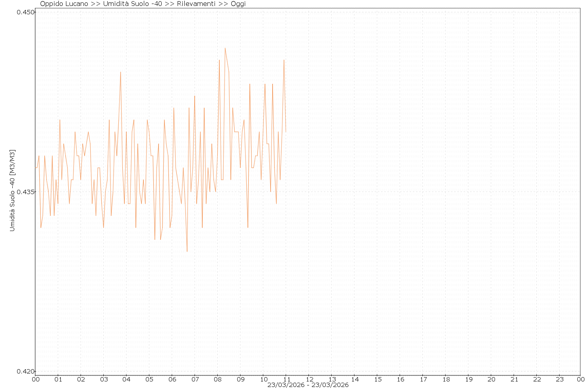Screen dimensions: 588x389
Task: Click the lowest dip of the orange line
Action: click(187, 252)
